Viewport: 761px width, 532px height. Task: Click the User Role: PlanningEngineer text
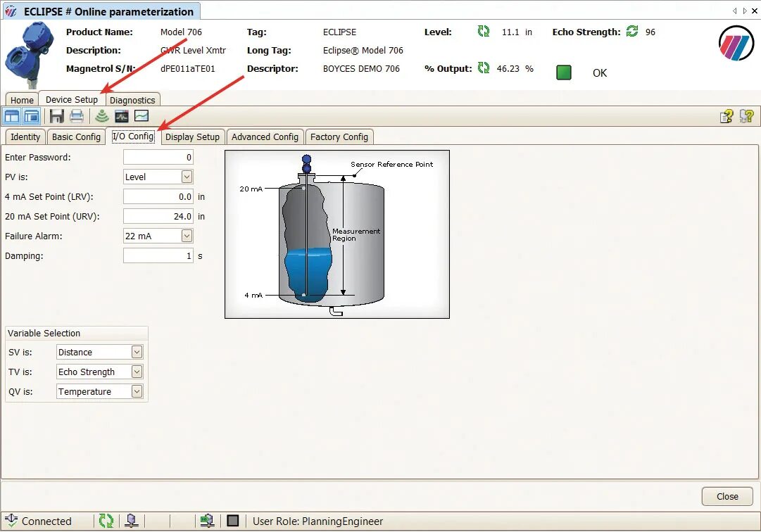click(x=318, y=521)
